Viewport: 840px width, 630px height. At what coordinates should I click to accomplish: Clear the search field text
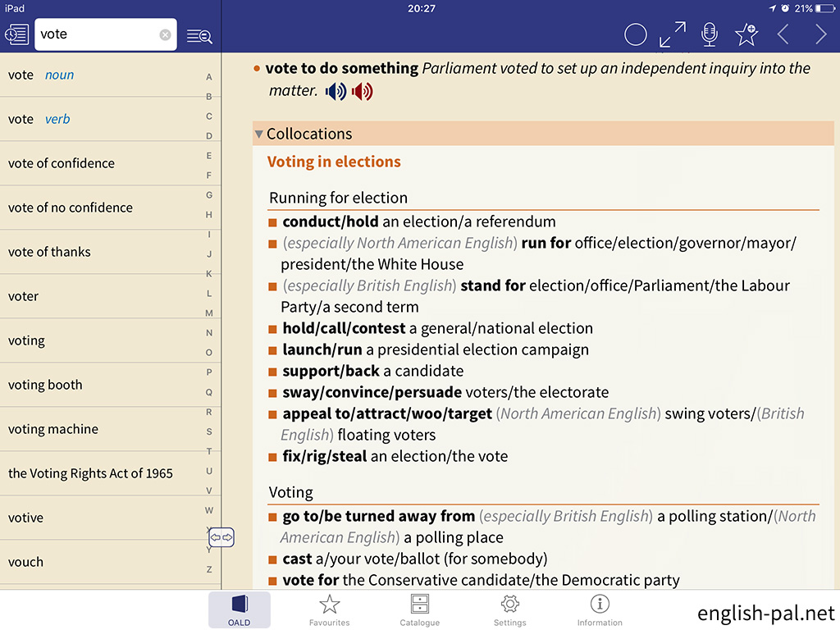point(165,34)
